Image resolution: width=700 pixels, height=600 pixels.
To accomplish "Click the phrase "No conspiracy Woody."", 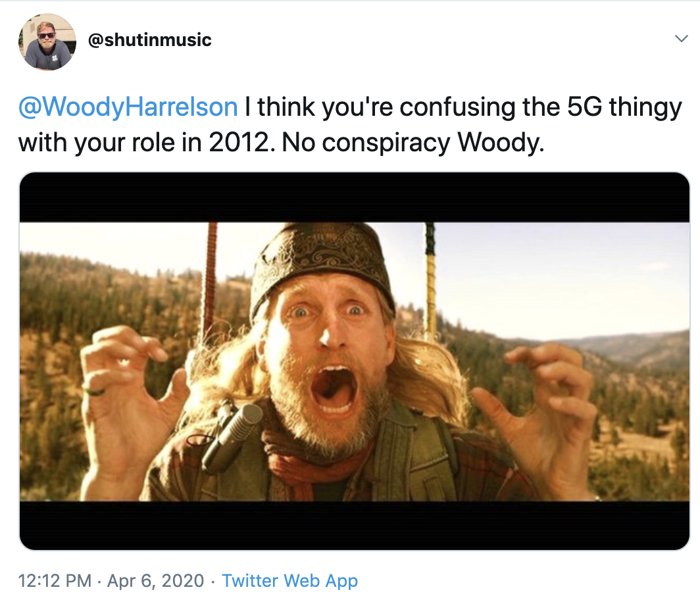I will 413,142.
